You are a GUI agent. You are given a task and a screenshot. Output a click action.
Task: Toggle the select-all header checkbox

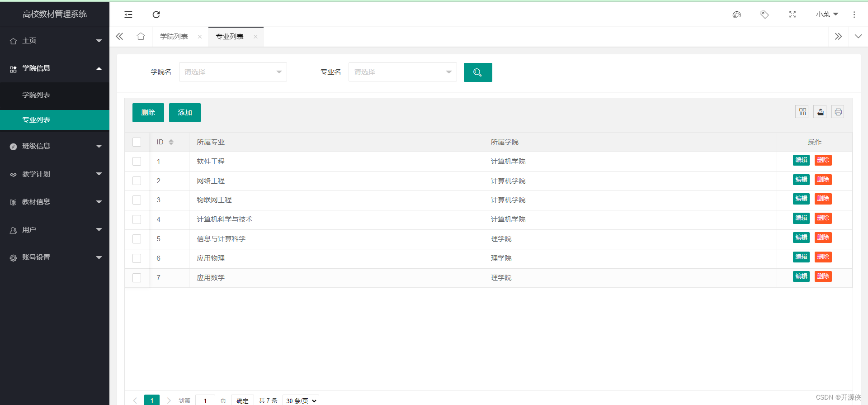pos(137,142)
